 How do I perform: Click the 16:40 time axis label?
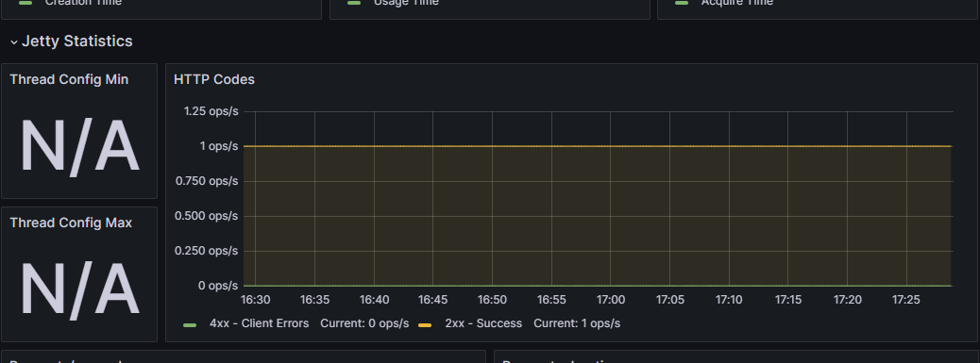(374, 300)
